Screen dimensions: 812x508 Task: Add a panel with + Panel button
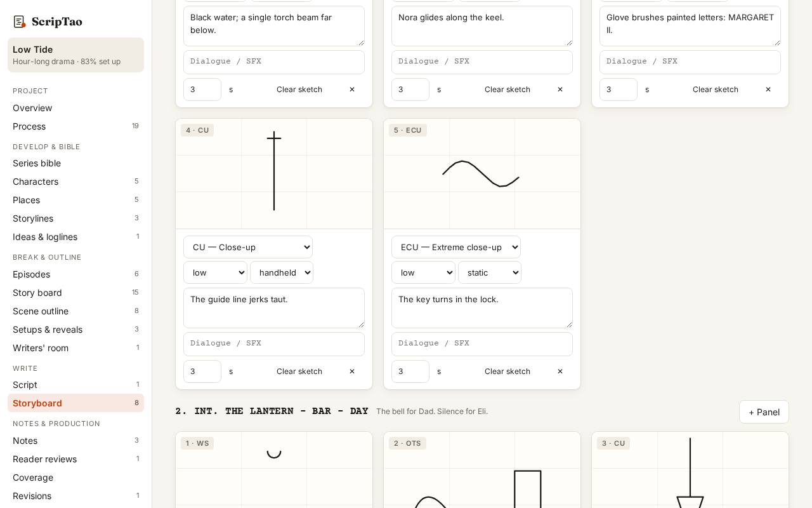coord(764,412)
